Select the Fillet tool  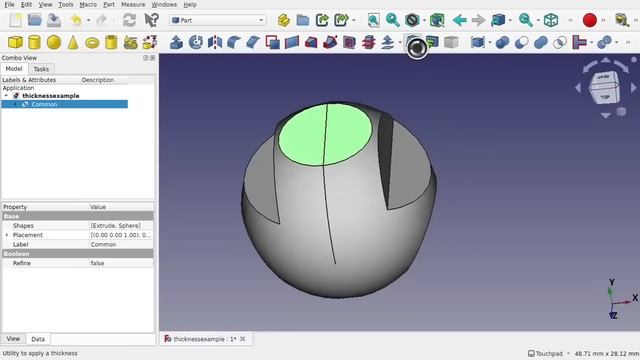234,42
